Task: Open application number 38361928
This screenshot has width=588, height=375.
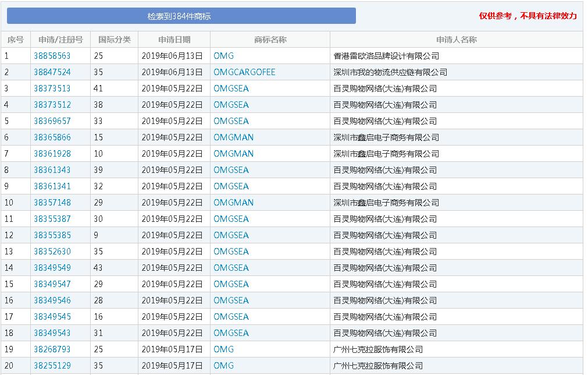Action: tap(52, 154)
